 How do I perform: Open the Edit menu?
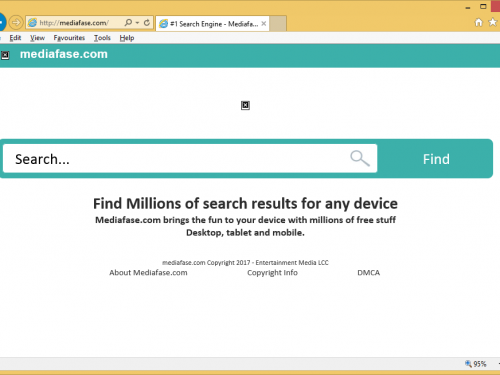pyautogui.click(x=15, y=38)
